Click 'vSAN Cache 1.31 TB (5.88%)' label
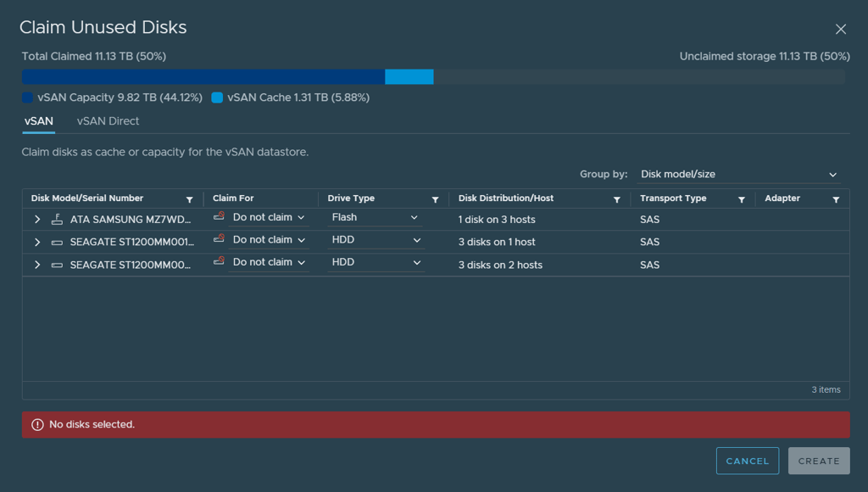Screen dimensions: 868x492 (298, 98)
